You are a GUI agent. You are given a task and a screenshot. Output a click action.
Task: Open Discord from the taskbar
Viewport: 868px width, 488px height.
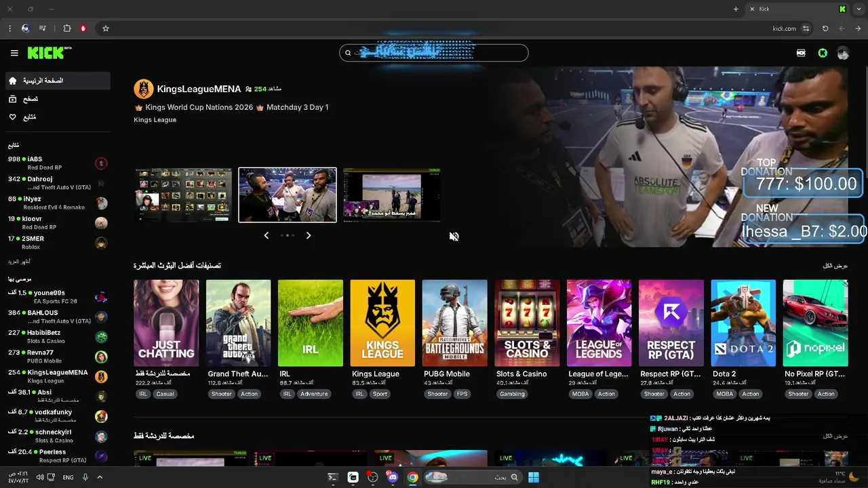click(x=393, y=477)
